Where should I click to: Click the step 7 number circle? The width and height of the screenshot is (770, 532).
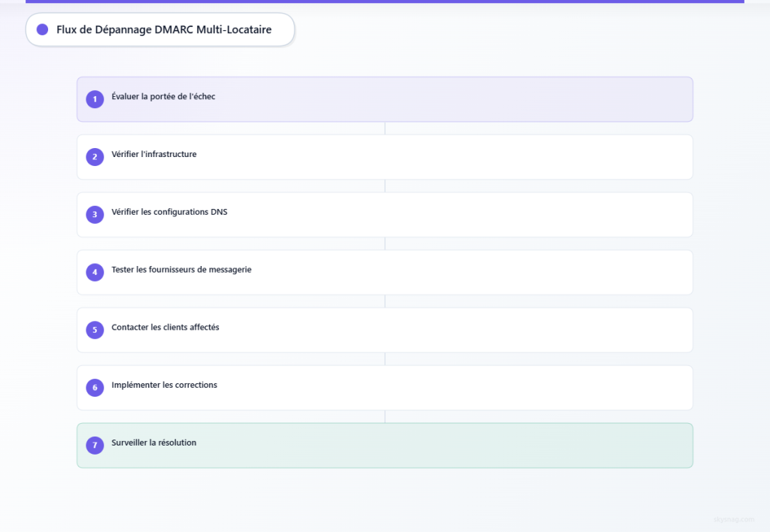[x=95, y=446]
